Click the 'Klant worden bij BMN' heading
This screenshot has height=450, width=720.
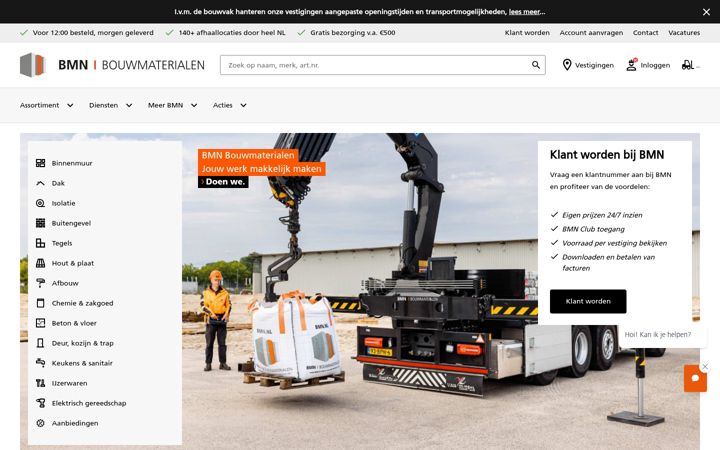point(607,155)
